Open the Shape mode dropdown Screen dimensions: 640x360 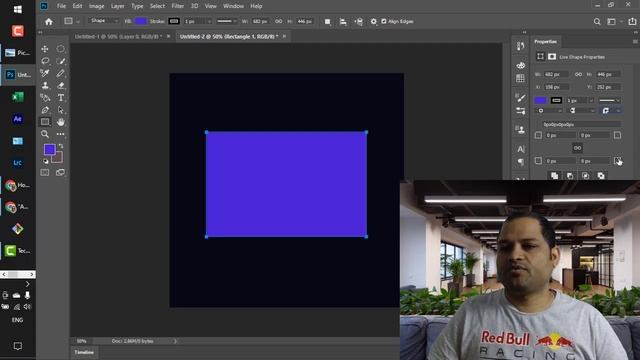tap(103, 21)
